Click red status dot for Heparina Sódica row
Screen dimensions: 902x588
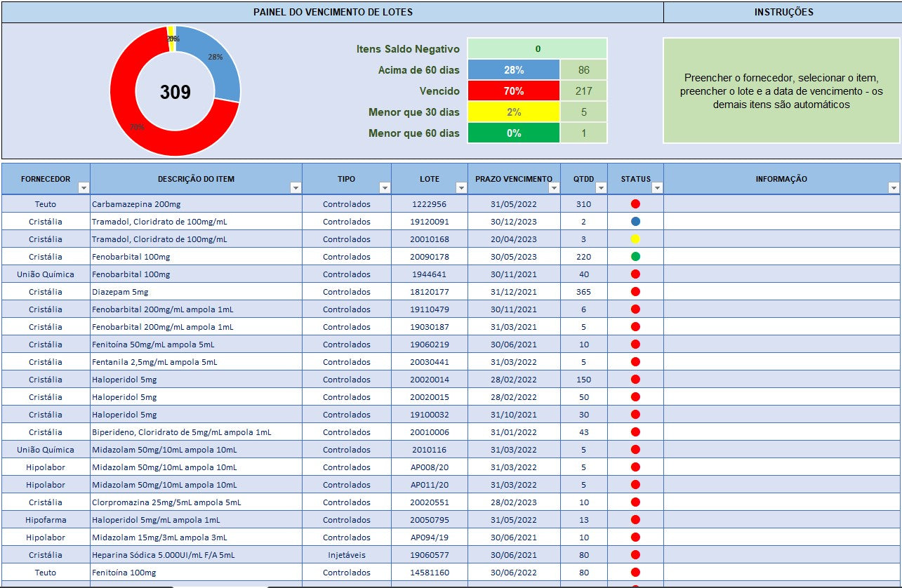pyautogui.click(x=635, y=555)
